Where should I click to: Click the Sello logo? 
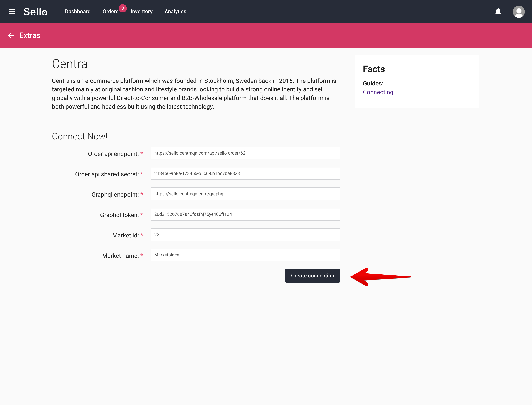pos(35,12)
